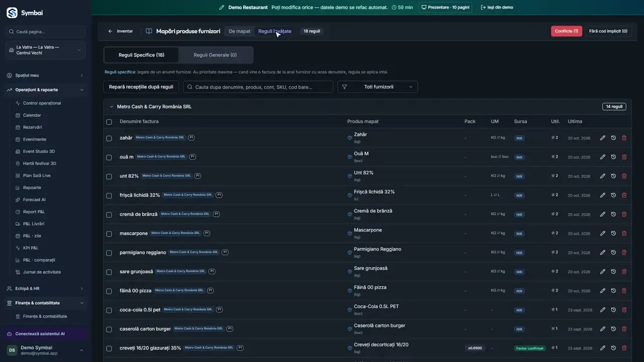Screen dimensions: 644x362
Task: Delete the sare grunjoasă rule
Action: pos(624,271)
